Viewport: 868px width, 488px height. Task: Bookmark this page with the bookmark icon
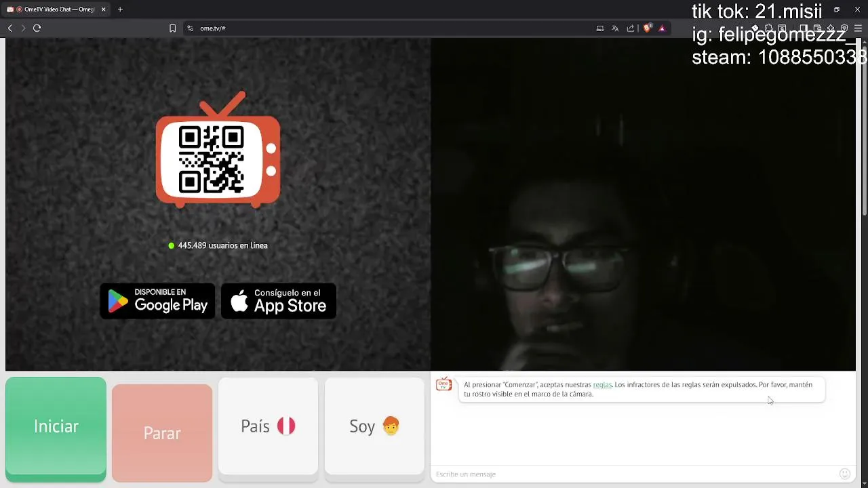tap(172, 28)
